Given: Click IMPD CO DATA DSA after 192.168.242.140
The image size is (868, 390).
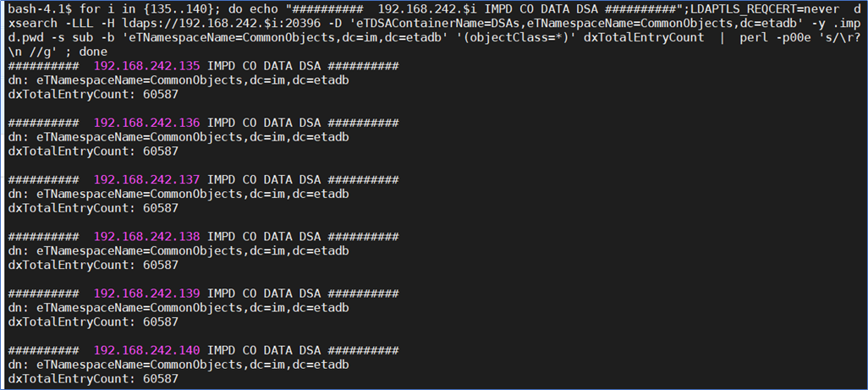Looking at the screenshot, I should tap(264, 349).
